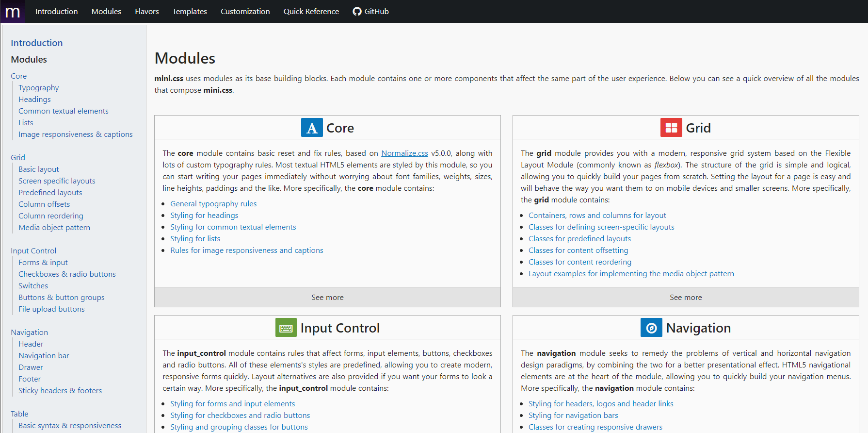Open the GitHub link text in header
This screenshot has height=433, width=868.
pyautogui.click(x=377, y=12)
